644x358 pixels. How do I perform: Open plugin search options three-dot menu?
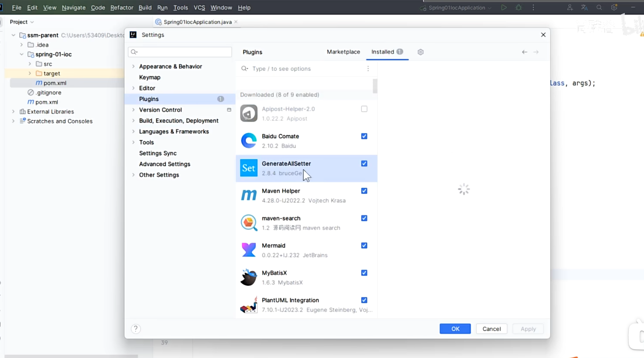pyautogui.click(x=368, y=69)
